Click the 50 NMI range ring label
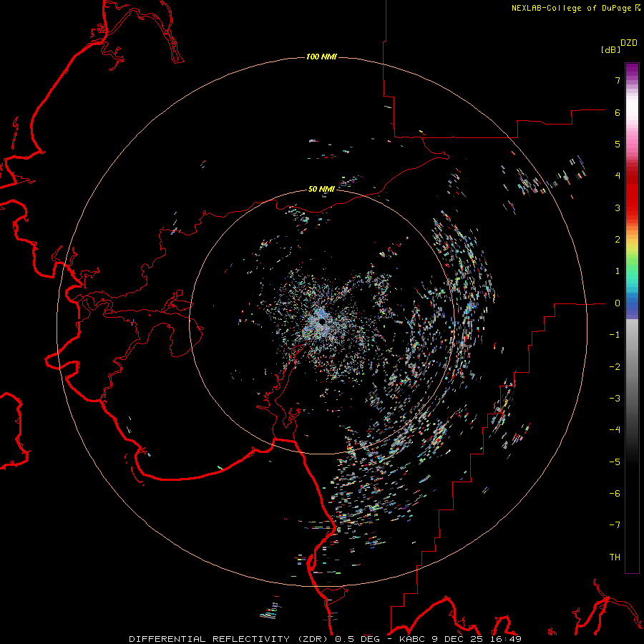This screenshot has height=644, width=644. pyautogui.click(x=321, y=189)
